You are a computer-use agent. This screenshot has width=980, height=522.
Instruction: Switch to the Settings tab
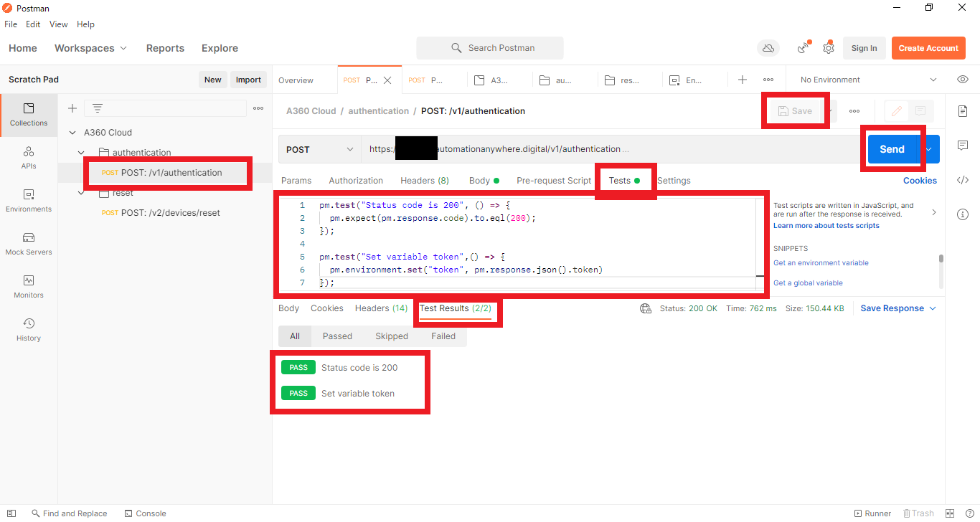pos(674,181)
